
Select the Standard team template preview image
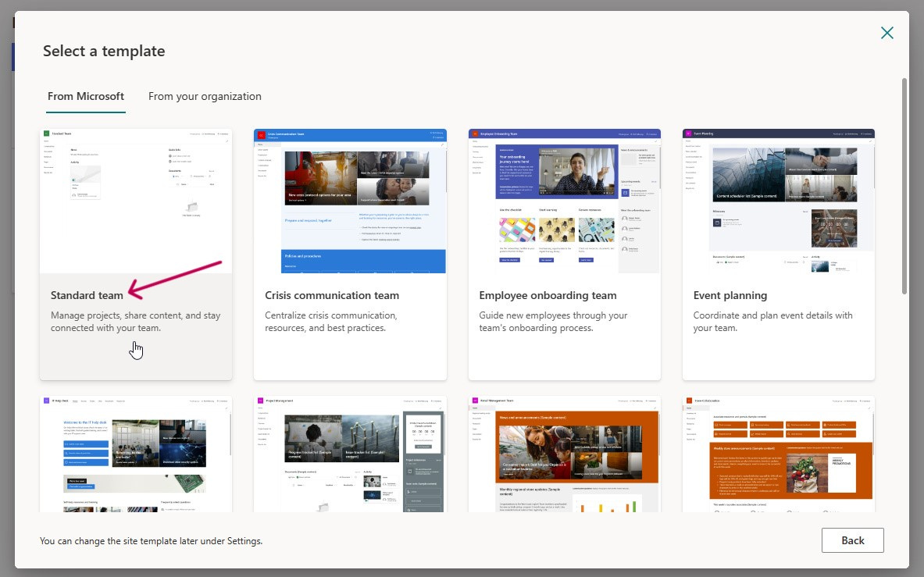point(136,201)
